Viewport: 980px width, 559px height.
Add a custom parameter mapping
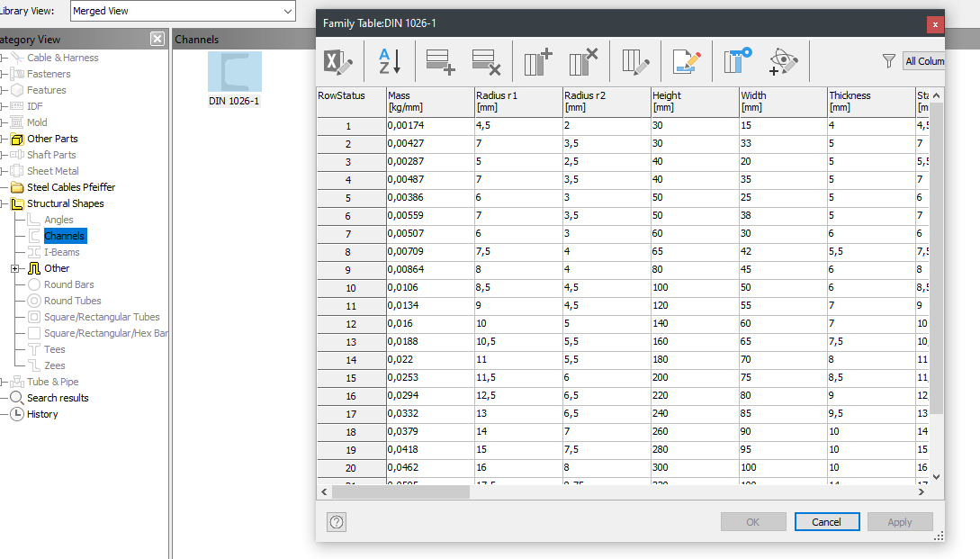(x=782, y=61)
